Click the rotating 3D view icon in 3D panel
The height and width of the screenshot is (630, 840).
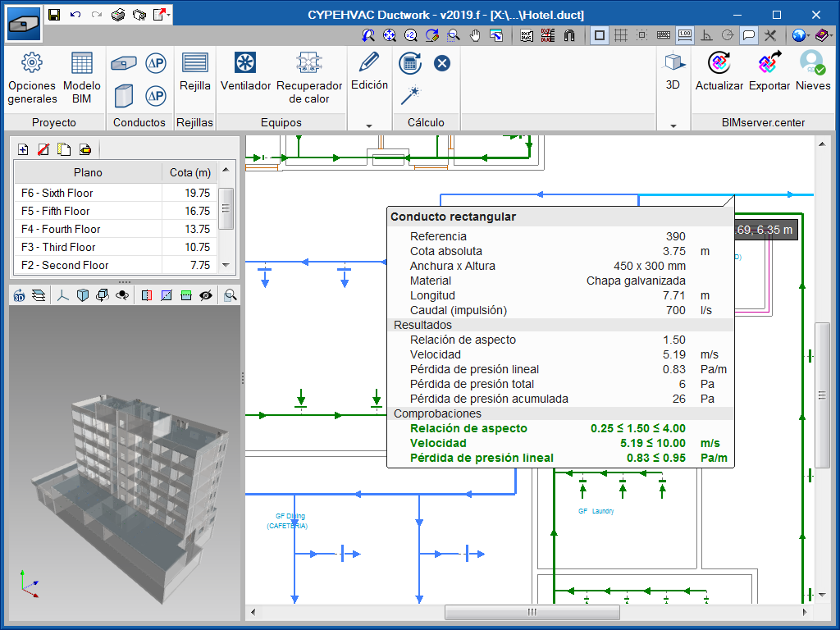[20, 295]
